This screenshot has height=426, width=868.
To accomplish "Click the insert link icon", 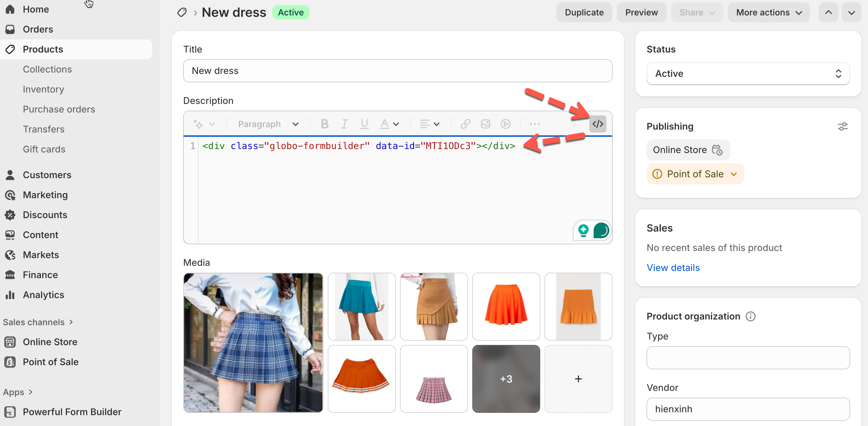I will pos(465,124).
